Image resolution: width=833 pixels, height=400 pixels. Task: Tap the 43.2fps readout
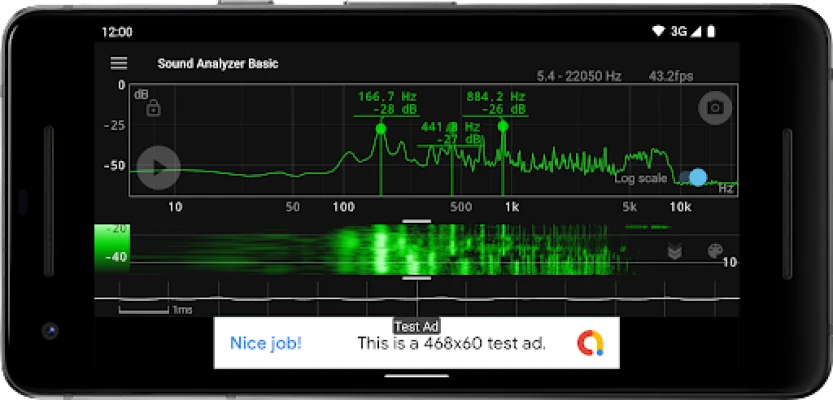(x=670, y=76)
